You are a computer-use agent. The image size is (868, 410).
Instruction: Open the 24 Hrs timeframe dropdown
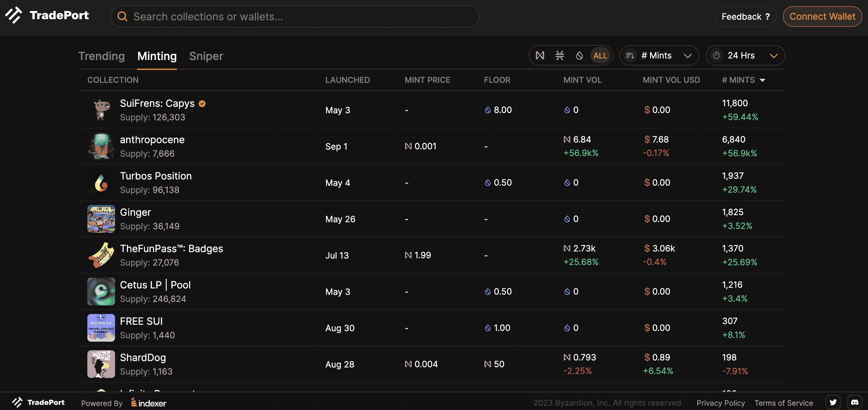[x=745, y=56]
